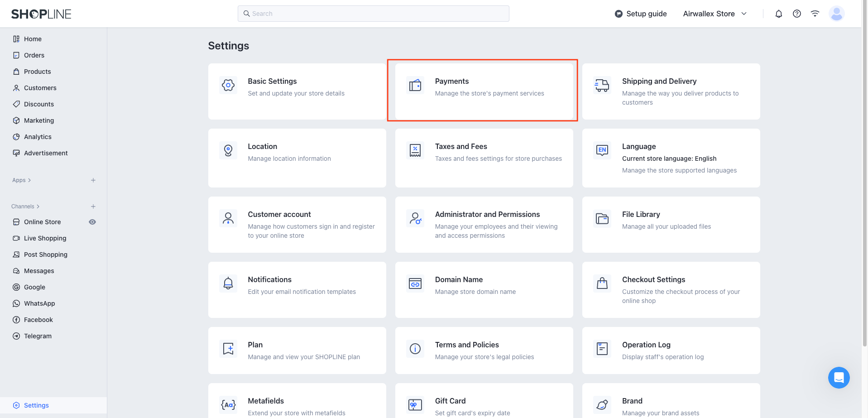This screenshot has height=418, width=868.
Task: Click the wifi signal icon in header
Action: coord(815,14)
